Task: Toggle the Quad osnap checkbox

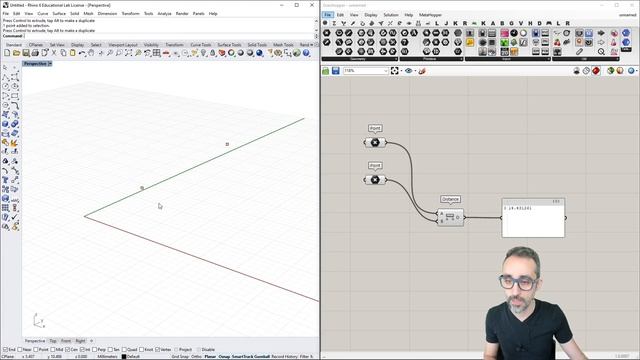Action: (x=124, y=350)
